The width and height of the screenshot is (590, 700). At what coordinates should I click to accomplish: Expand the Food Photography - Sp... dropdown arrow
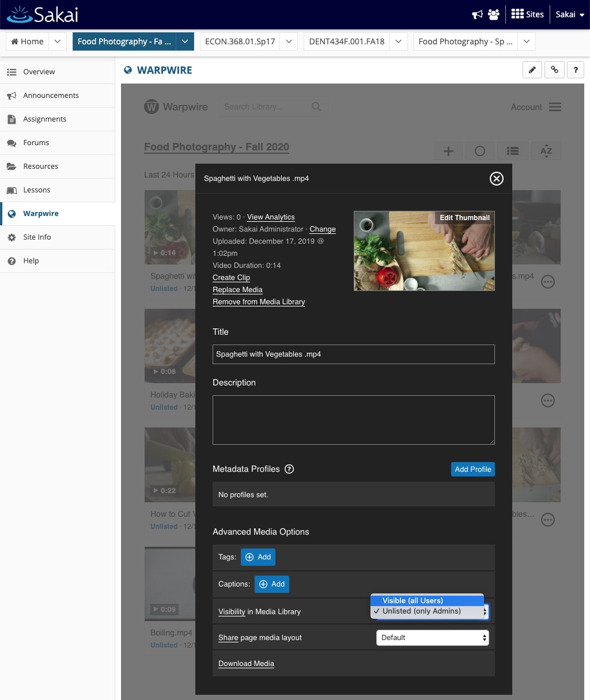click(527, 41)
